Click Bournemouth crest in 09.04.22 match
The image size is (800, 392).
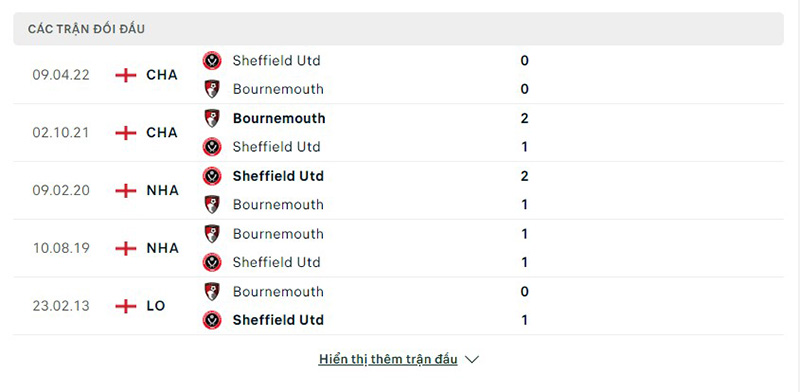coord(212,89)
